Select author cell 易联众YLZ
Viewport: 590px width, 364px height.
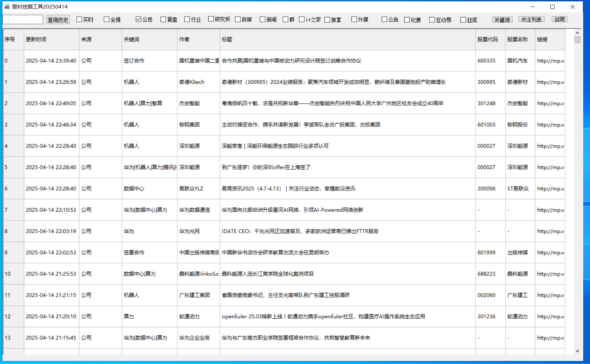(199, 188)
